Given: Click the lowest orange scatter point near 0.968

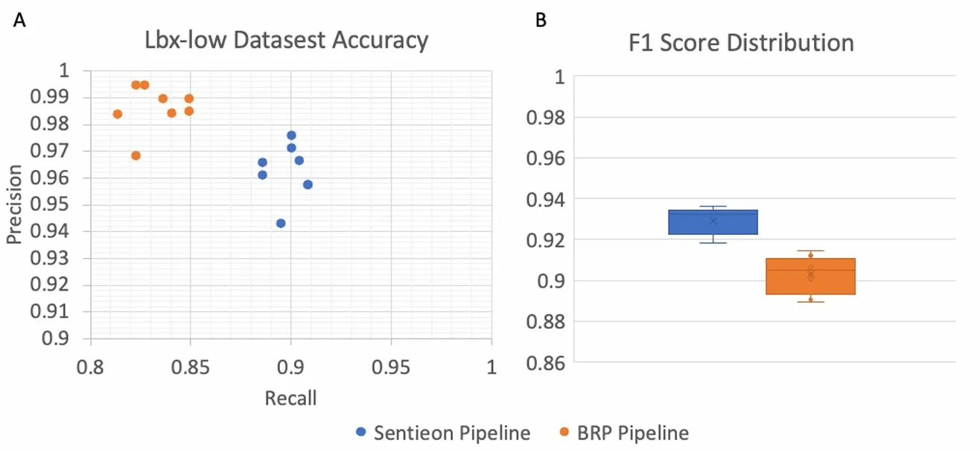Looking at the screenshot, I should 136,156.
